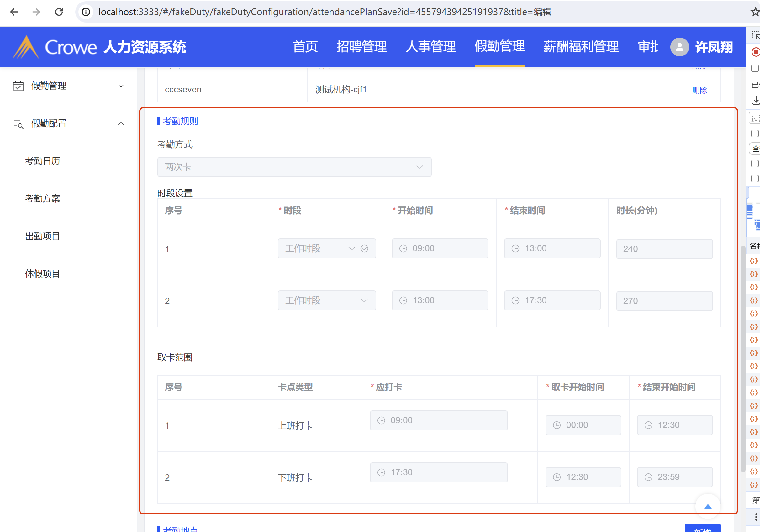Click the browser reload icon
Screen dimensions: 760x532
tap(59, 12)
